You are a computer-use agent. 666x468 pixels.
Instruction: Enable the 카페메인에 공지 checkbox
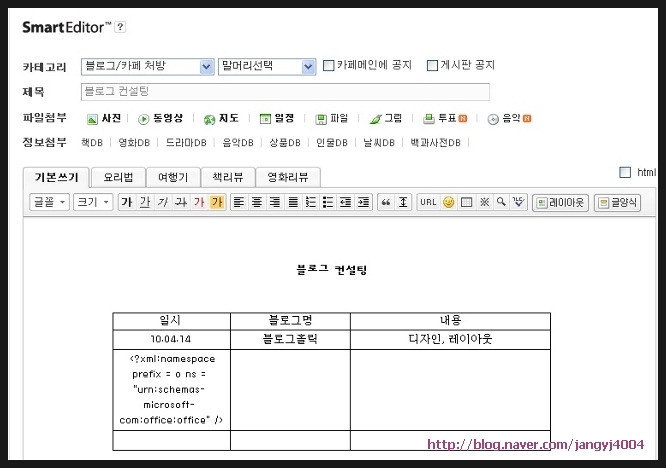tap(328, 66)
